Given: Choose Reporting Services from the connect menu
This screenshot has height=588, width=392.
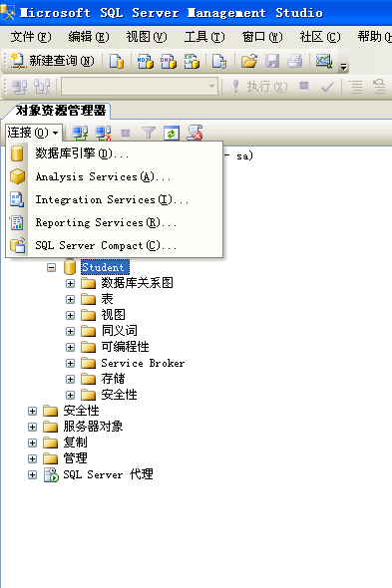Looking at the screenshot, I should pyautogui.click(x=115, y=223).
